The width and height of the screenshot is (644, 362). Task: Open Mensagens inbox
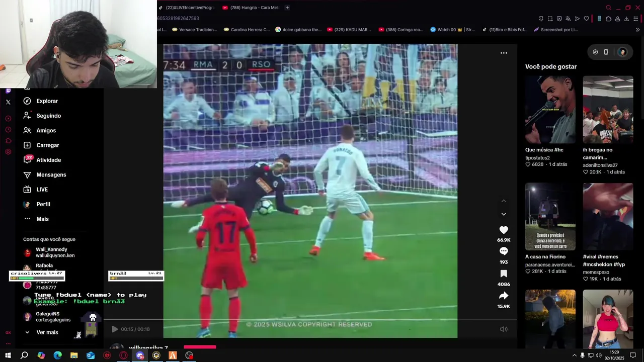(45, 174)
